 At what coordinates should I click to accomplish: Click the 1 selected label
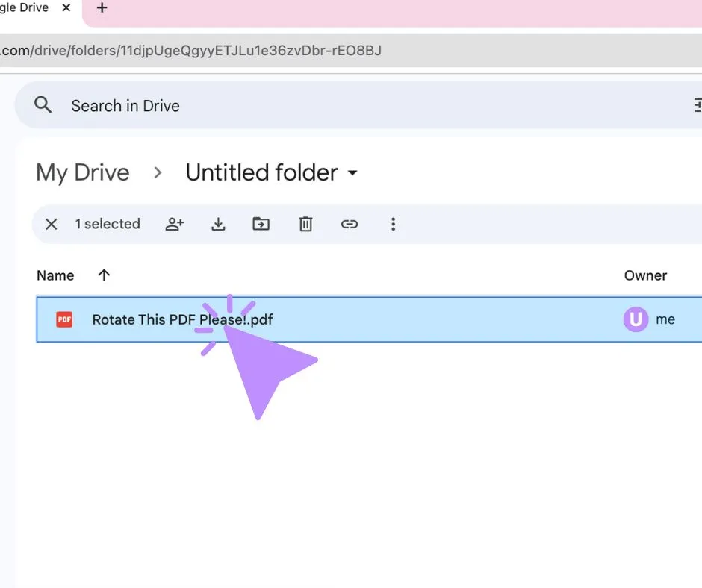[x=108, y=224]
